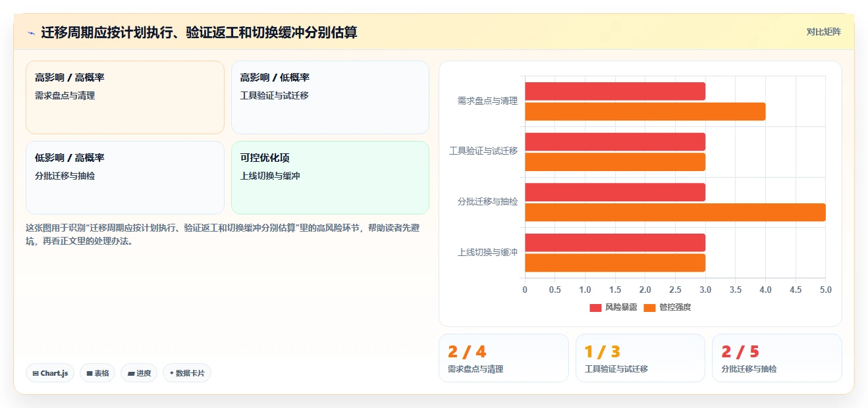Click the red 分批迁移与抽检 risk bar
The height and width of the screenshot is (408, 868).
click(615, 192)
